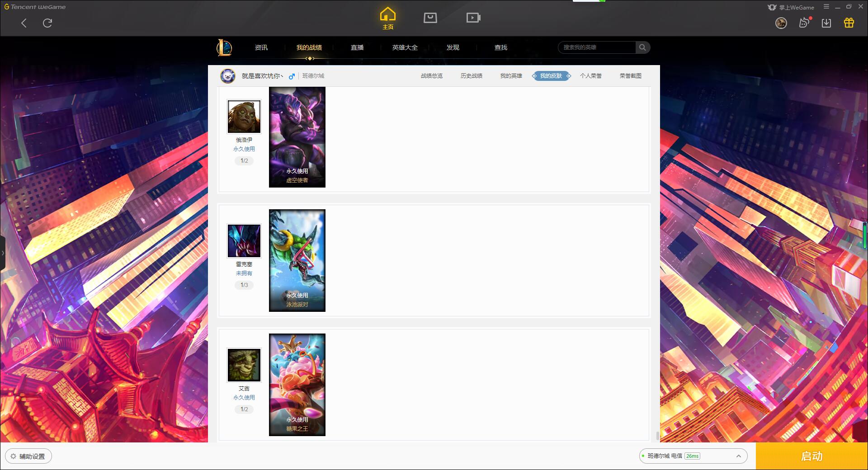Click the 俄洛伊 champion portrait
The height and width of the screenshot is (470, 868).
(244, 117)
